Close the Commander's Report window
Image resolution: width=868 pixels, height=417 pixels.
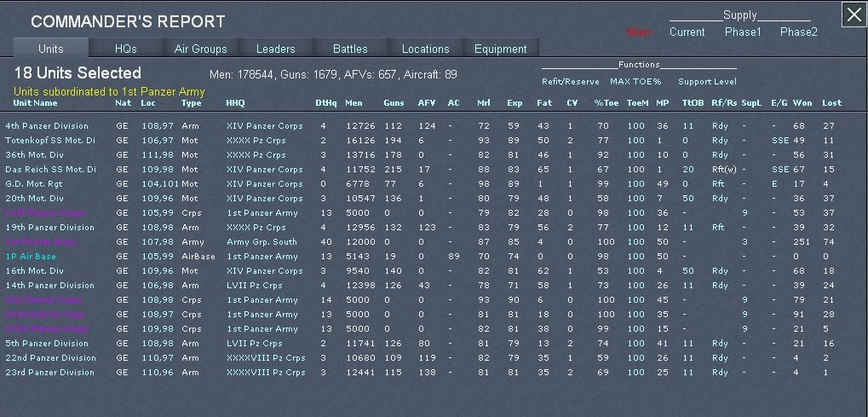coord(854,14)
